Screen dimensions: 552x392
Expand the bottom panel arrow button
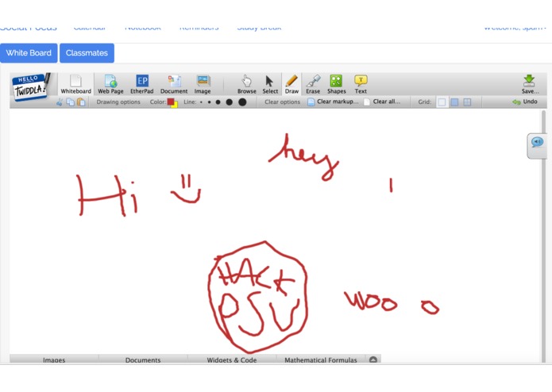point(373,359)
